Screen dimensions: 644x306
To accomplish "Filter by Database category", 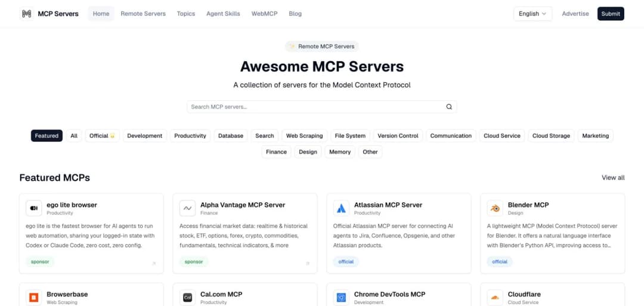I will click(x=231, y=135).
